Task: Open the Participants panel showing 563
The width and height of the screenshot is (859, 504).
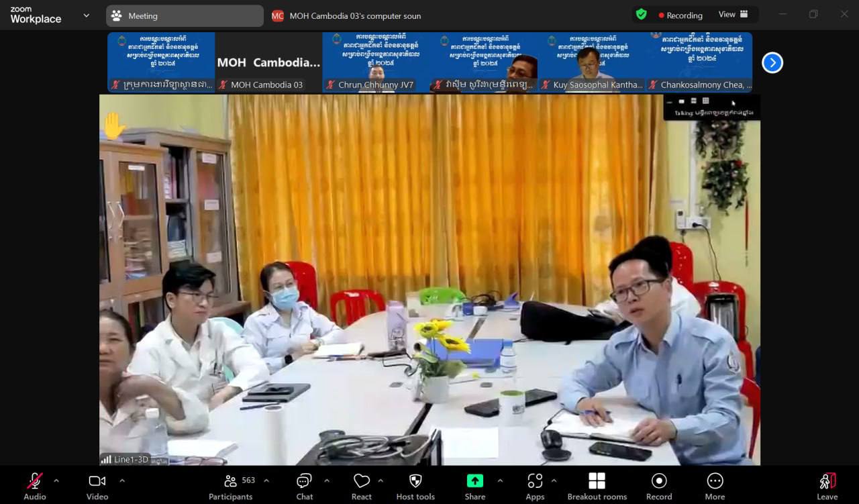Action: (231, 486)
